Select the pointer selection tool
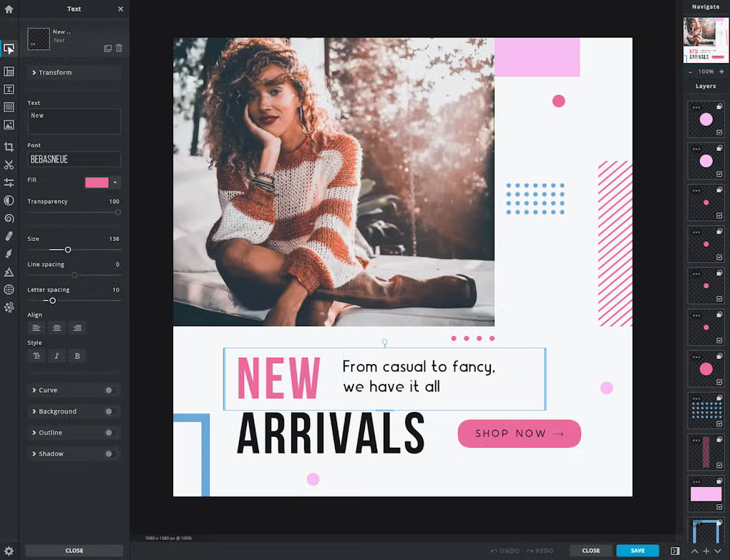The width and height of the screenshot is (730, 560). pyautogui.click(x=9, y=49)
